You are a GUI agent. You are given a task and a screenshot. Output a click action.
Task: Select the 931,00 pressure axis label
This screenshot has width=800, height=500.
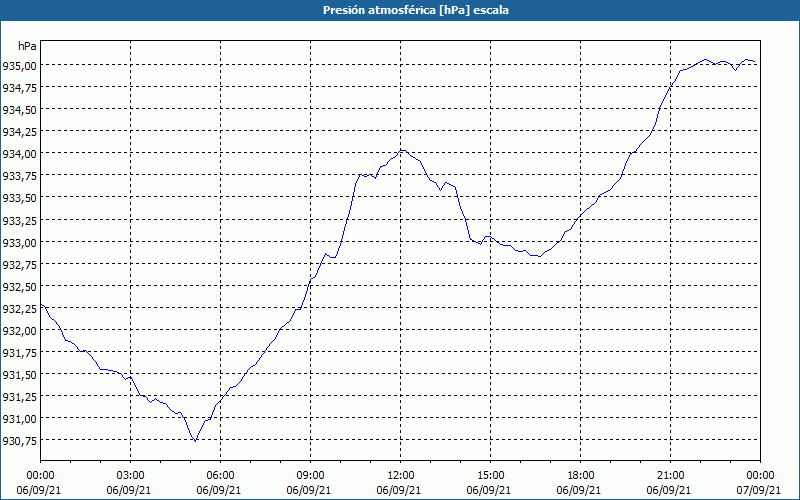coord(19,418)
